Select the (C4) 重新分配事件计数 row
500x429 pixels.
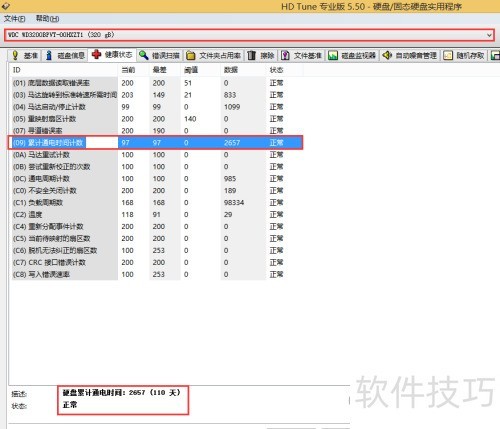click(156, 227)
